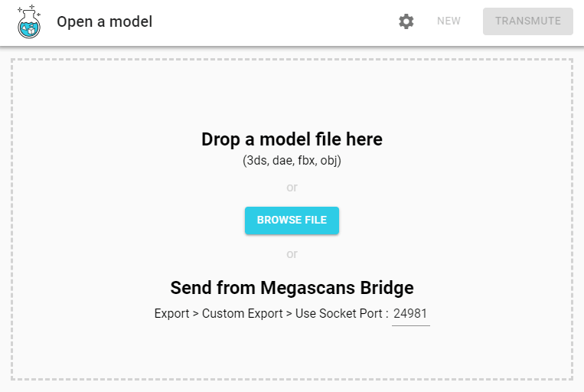The image size is (584, 392).
Task: Click the "Drop a model file here" heading
Action: click(x=292, y=139)
